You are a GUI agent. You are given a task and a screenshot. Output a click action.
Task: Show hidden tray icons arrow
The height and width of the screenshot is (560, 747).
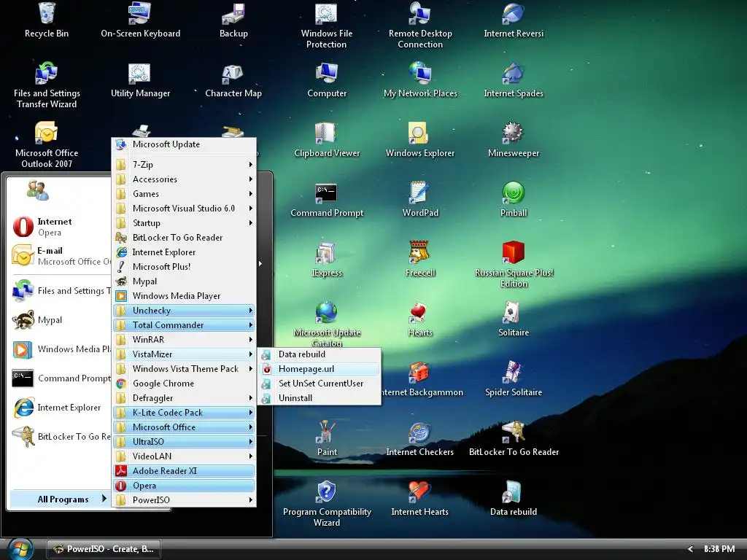[x=690, y=549]
